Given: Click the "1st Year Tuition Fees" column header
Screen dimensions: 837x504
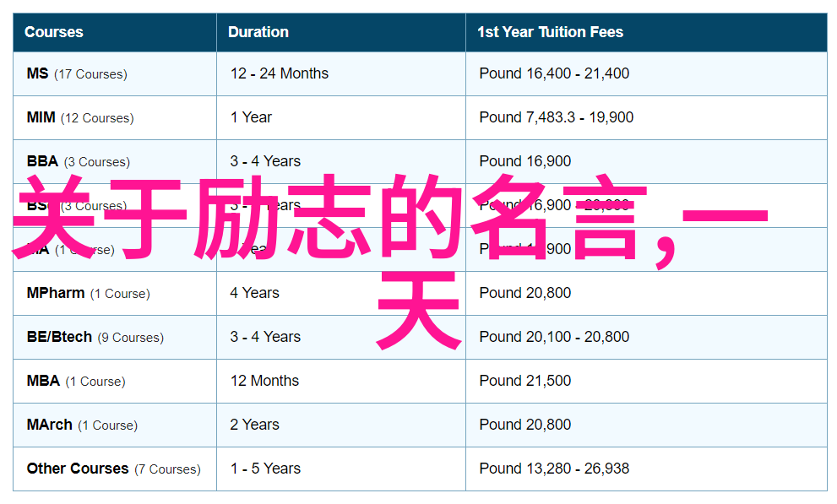Looking at the screenshot, I should point(646,33).
